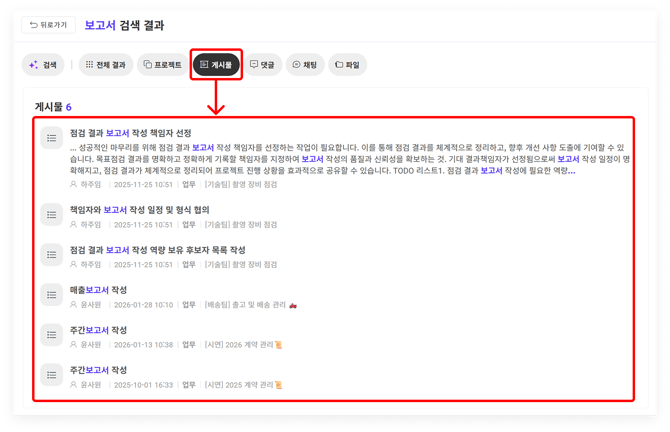Click the [시연] 2026 계약 관리 project label
This screenshot has height=432, width=670.
(240, 345)
